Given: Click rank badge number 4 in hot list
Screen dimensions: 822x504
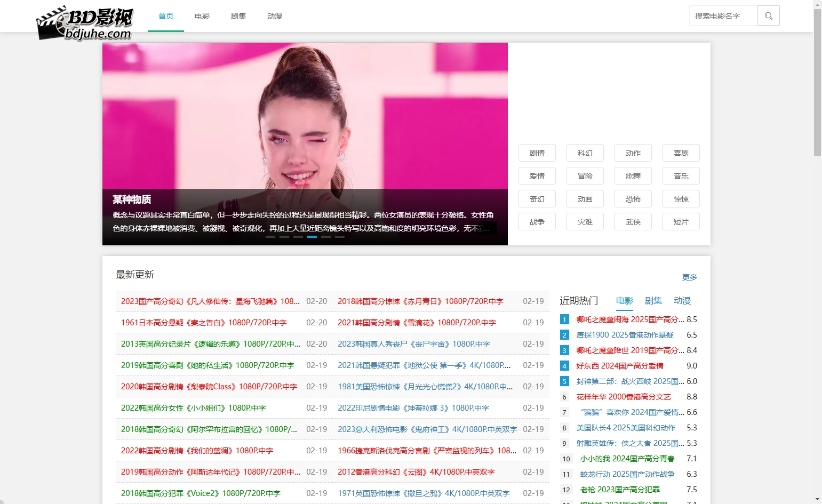Looking at the screenshot, I should [564, 366].
